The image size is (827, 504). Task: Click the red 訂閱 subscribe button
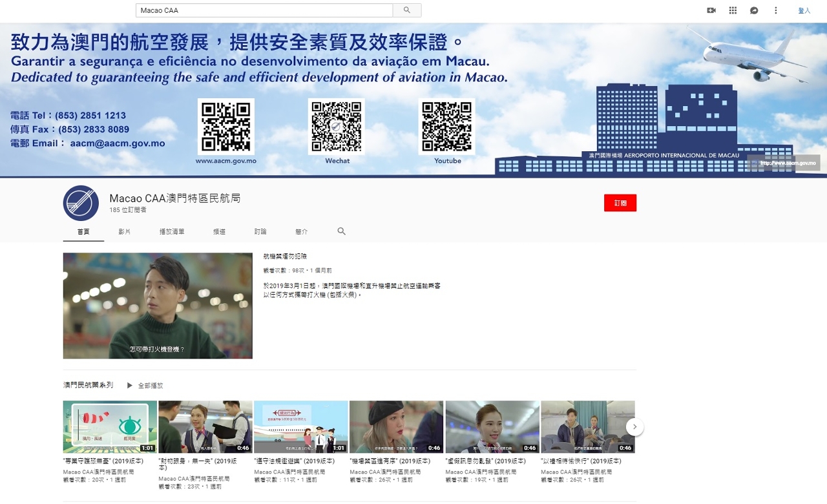(620, 203)
